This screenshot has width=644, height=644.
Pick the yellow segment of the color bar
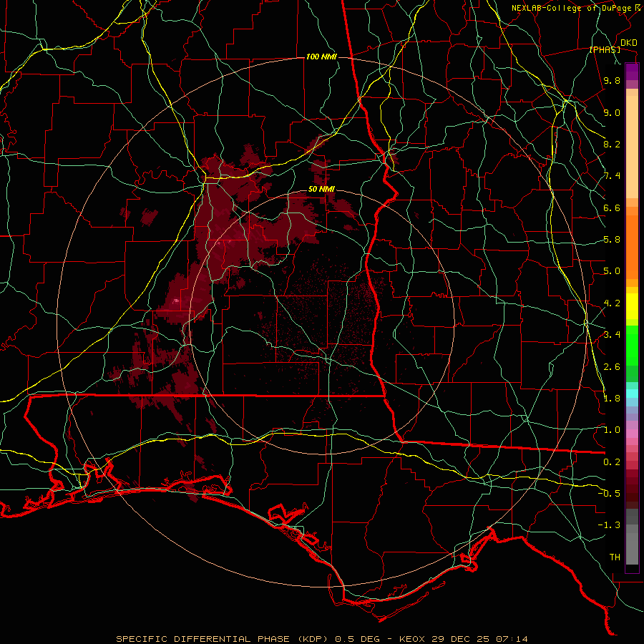point(632,306)
